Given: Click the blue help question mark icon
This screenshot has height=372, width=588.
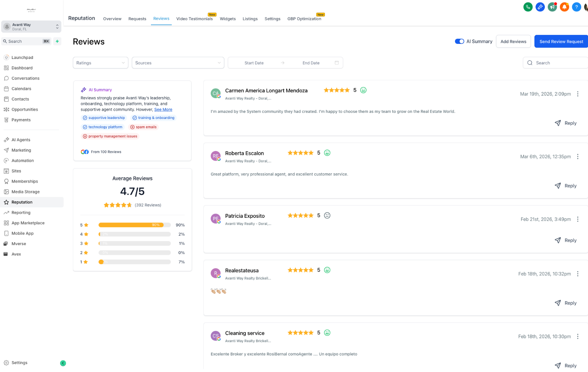Looking at the screenshot, I should click(x=576, y=7).
